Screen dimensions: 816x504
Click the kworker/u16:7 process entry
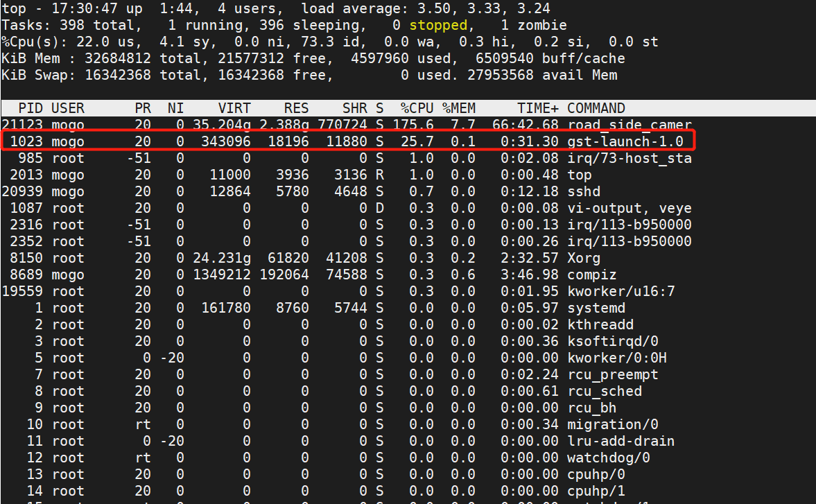[620, 291]
